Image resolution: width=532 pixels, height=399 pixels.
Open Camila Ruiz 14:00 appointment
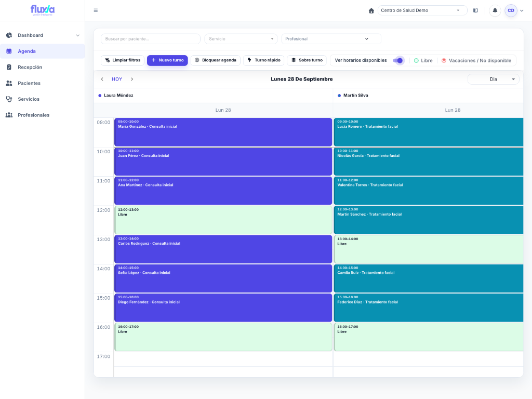429,278
